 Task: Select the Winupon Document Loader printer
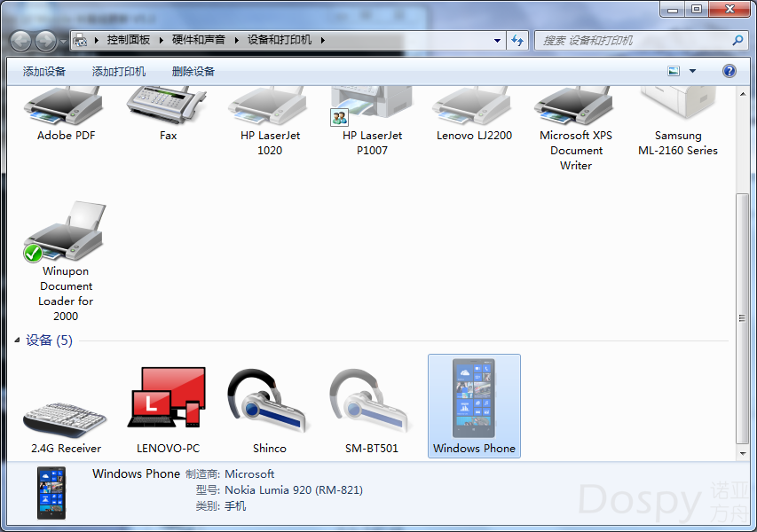(x=66, y=232)
